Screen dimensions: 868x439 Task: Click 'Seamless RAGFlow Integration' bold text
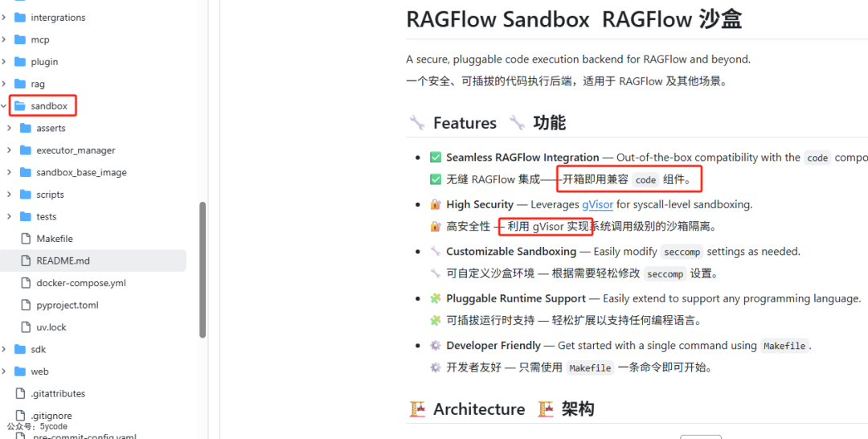pos(522,158)
